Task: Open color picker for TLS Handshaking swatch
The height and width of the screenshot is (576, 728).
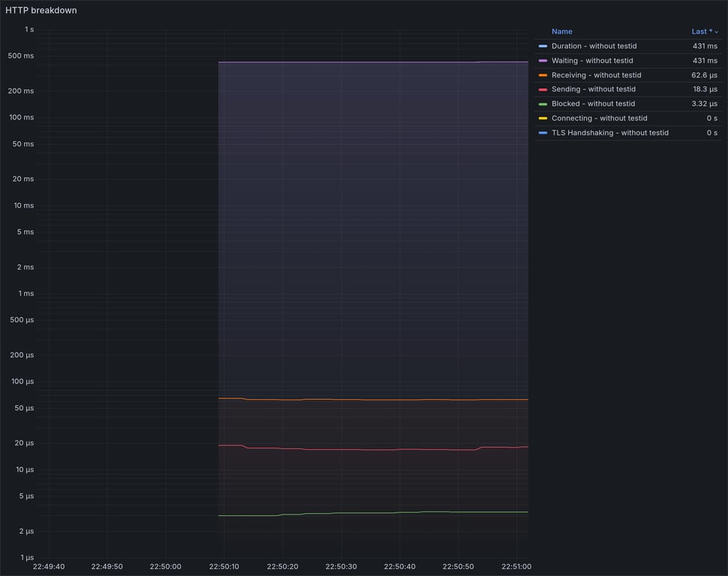Action: [x=543, y=133]
